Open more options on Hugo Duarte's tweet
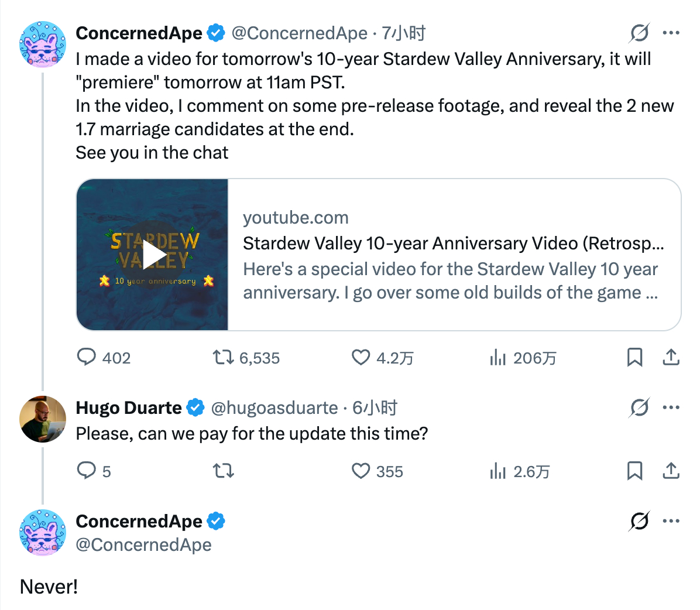This screenshot has height=610, width=700. pos(671,407)
